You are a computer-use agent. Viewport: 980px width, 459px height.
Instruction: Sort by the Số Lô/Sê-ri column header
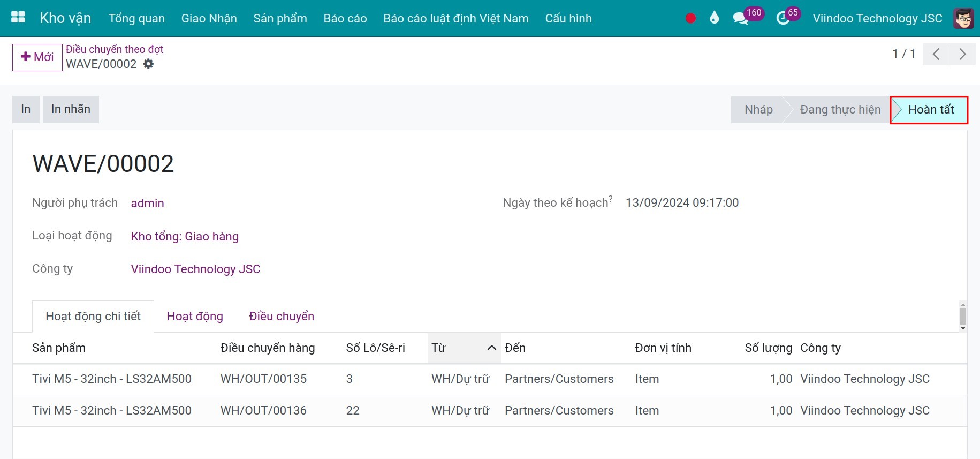point(376,348)
